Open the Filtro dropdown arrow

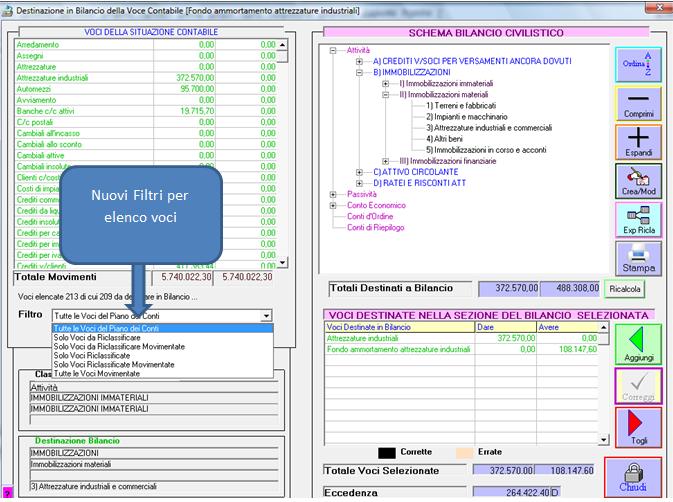point(266,316)
